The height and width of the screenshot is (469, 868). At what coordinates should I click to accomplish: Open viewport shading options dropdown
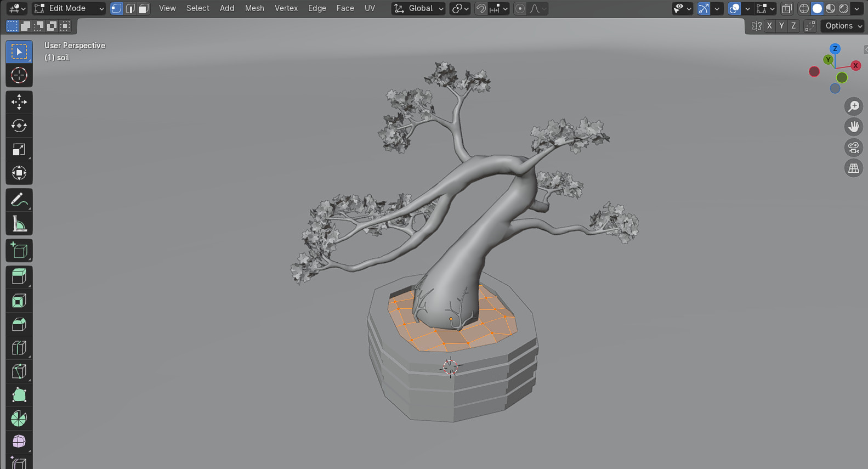(x=857, y=8)
